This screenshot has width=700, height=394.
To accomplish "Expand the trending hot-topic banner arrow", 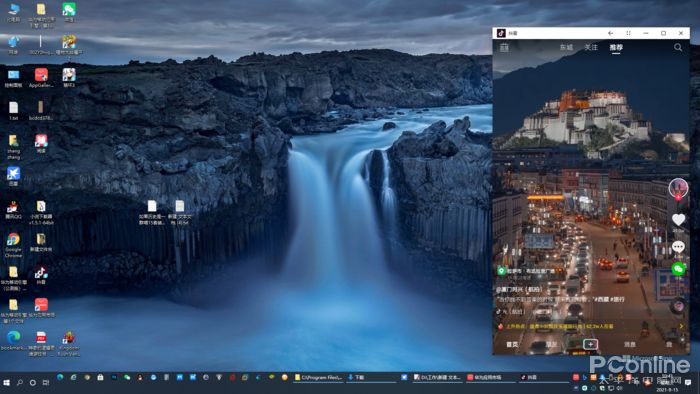I will (681, 326).
